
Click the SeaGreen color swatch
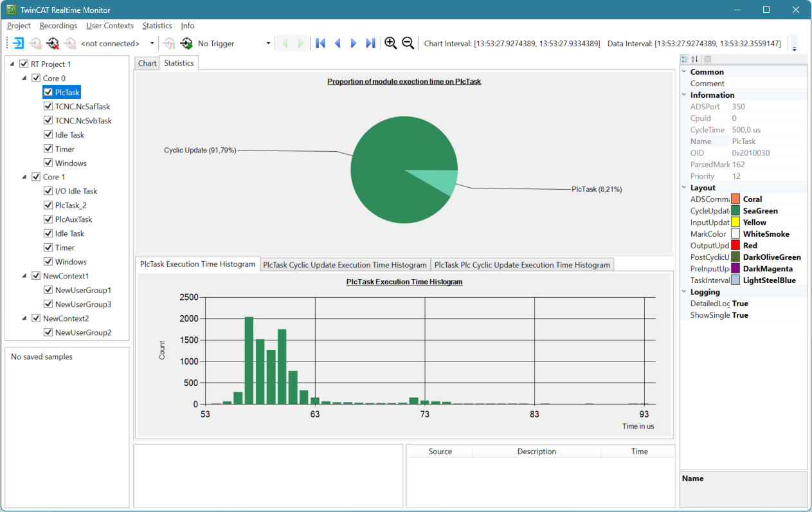(735, 211)
